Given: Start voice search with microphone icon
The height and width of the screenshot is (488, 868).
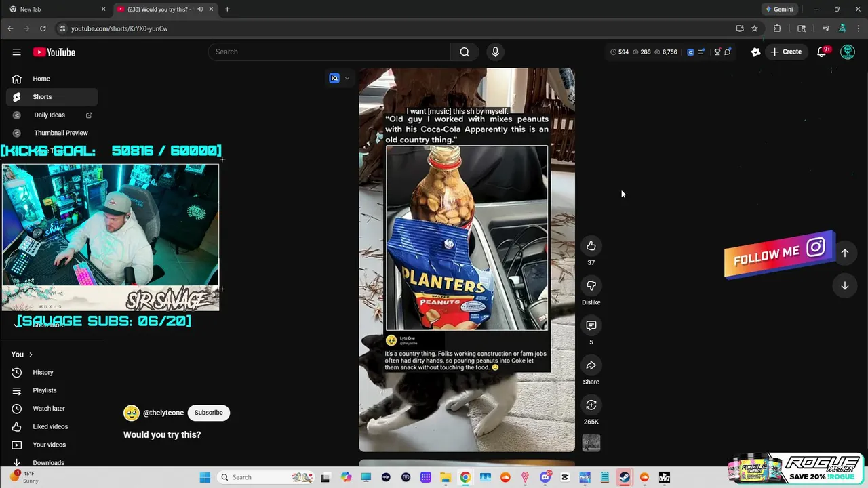Looking at the screenshot, I should (x=495, y=52).
